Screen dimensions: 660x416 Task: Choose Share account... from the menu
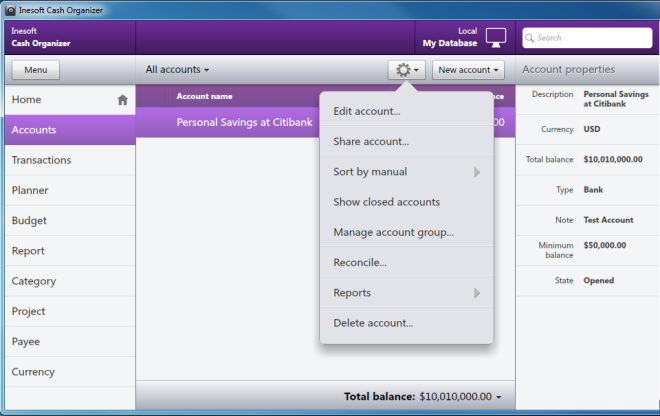(407, 141)
